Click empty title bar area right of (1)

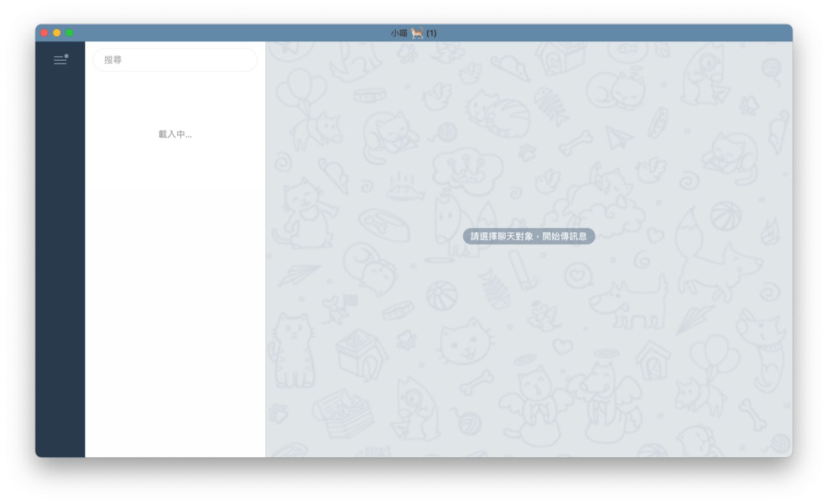pyautogui.click(x=615, y=33)
